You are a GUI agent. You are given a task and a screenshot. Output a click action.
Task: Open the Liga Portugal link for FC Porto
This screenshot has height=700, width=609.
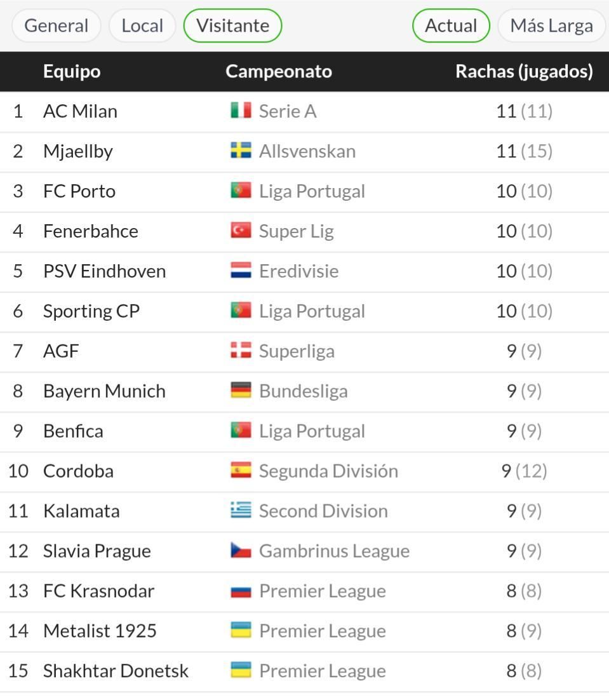[312, 191]
